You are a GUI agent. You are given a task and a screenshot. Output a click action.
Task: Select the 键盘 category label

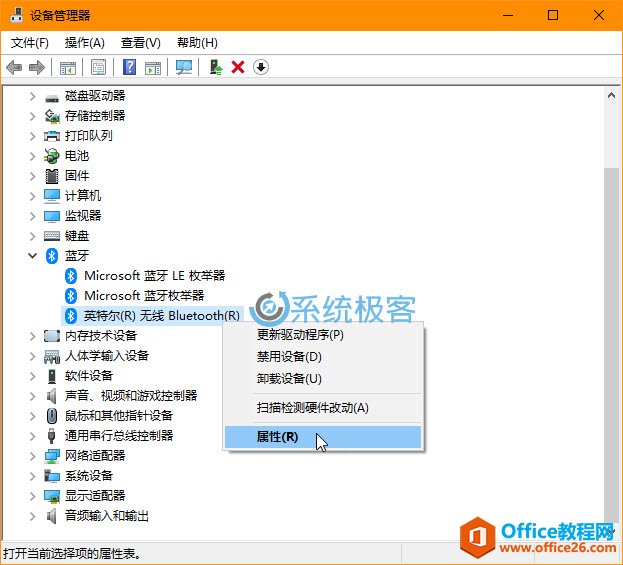(x=77, y=236)
